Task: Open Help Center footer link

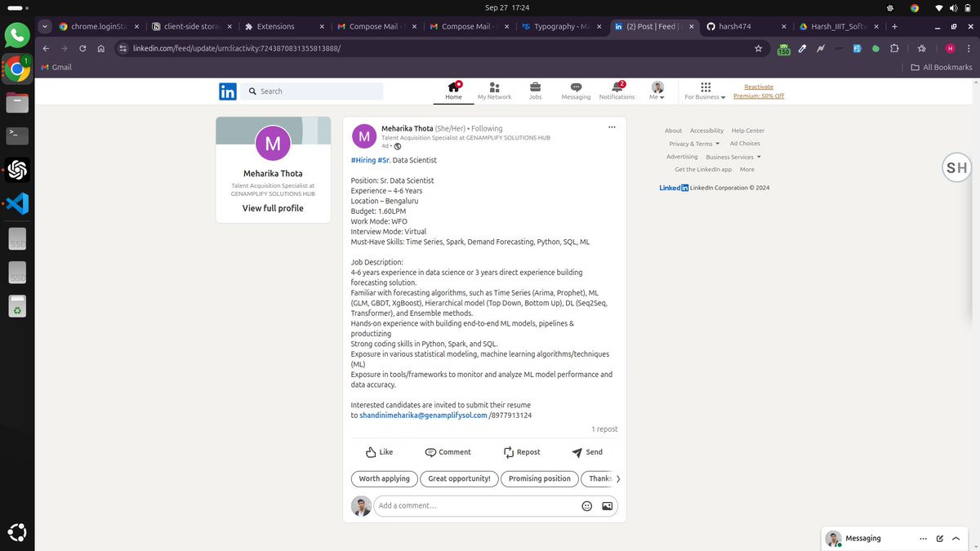Action: (748, 131)
